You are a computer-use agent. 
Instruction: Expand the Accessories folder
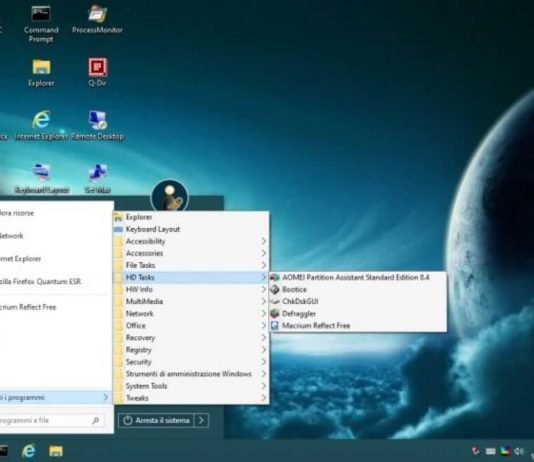191,253
